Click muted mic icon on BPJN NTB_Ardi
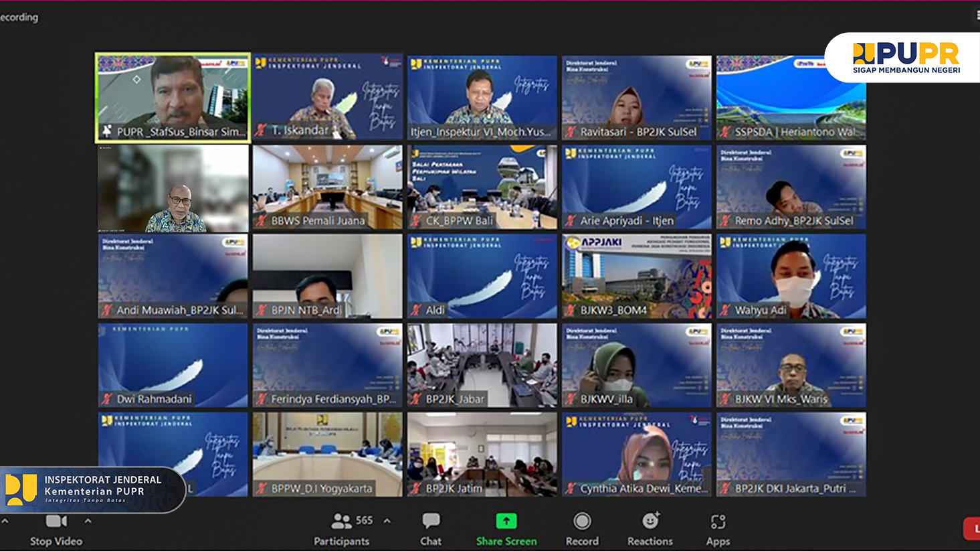 click(x=261, y=310)
